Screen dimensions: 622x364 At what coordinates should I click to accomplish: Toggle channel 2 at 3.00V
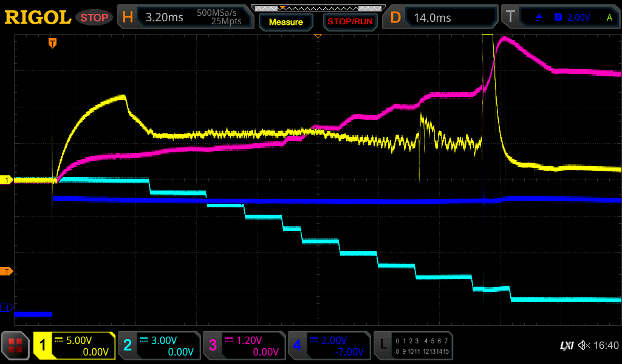pyautogui.click(x=159, y=346)
